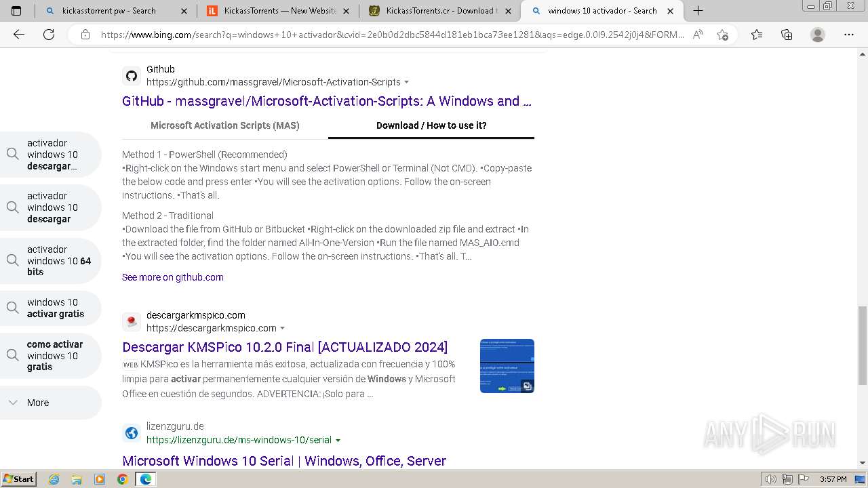Open the Action Center flag tray icon
Viewport: 868px width, 488px height.
pyautogui.click(x=804, y=479)
